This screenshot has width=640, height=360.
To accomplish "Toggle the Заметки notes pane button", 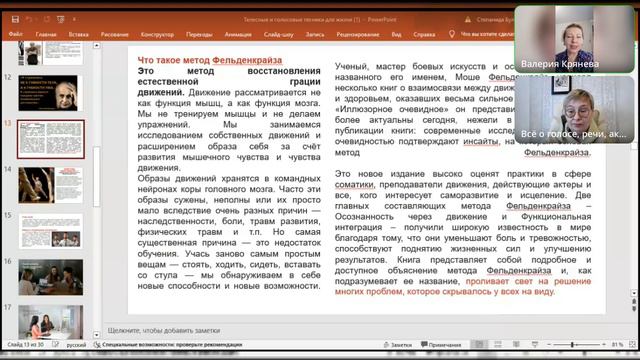I will point(398,345).
